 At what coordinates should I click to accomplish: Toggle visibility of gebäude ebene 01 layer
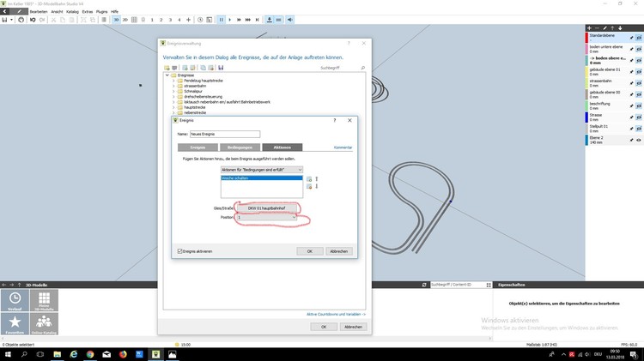click(x=639, y=72)
